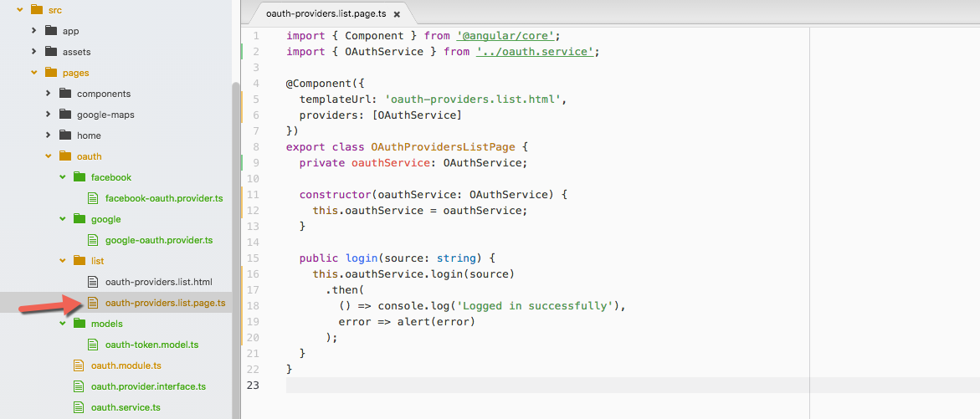Follow the '@angular/core' import link
Image resolution: width=980 pixels, height=419 pixels.
coord(505,36)
